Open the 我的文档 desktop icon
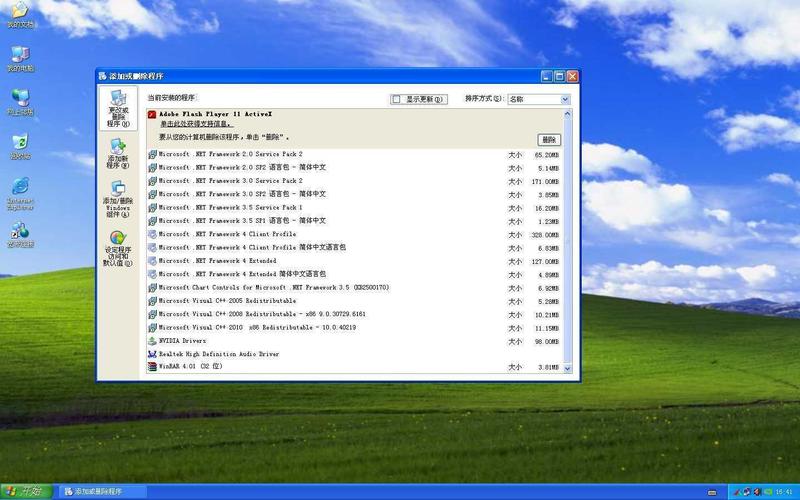 [x=20, y=14]
